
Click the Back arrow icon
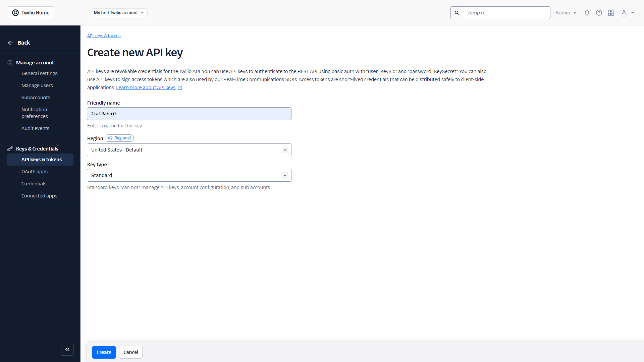pyautogui.click(x=10, y=43)
